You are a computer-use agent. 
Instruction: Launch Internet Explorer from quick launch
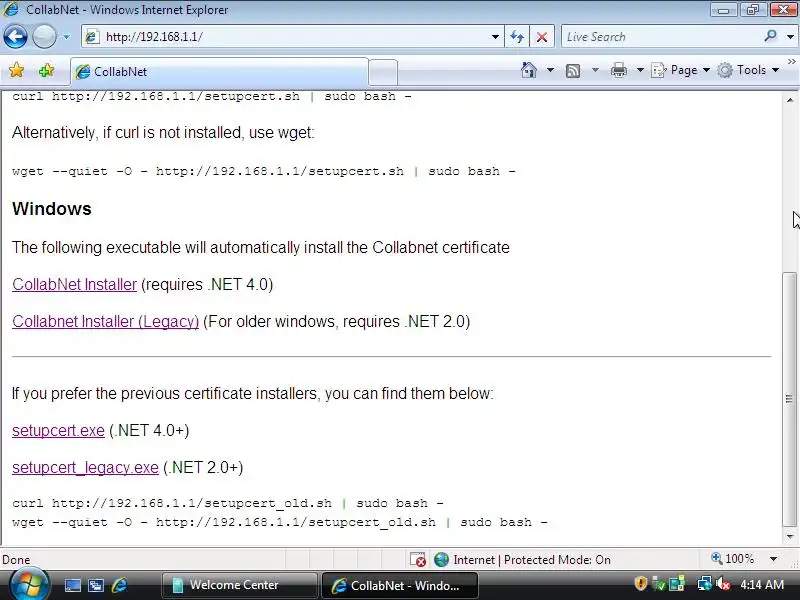click(119, 585)
